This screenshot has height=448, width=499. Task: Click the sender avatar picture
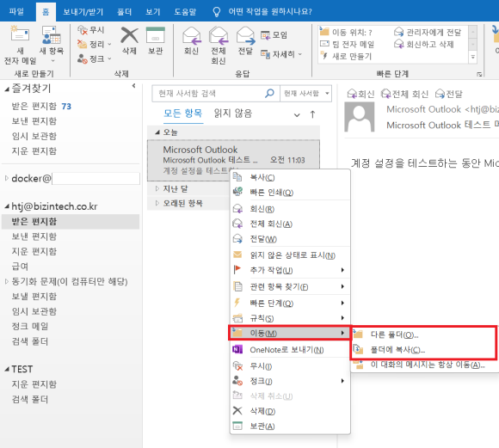[x=360, y=117]
